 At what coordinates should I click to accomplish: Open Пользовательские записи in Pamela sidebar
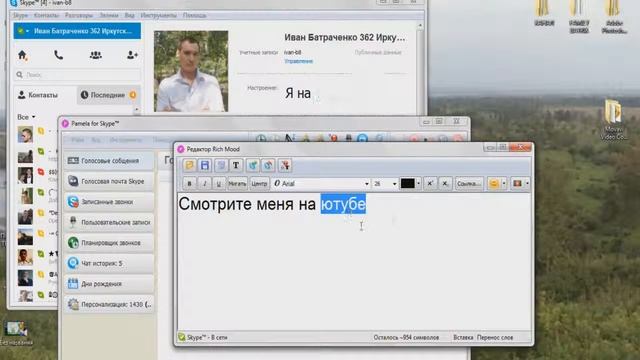click(109, 222)
